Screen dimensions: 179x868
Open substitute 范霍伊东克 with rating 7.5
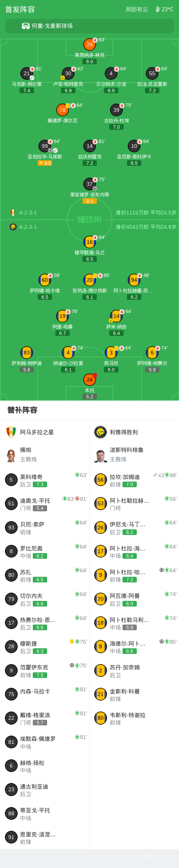coord(45,670)
